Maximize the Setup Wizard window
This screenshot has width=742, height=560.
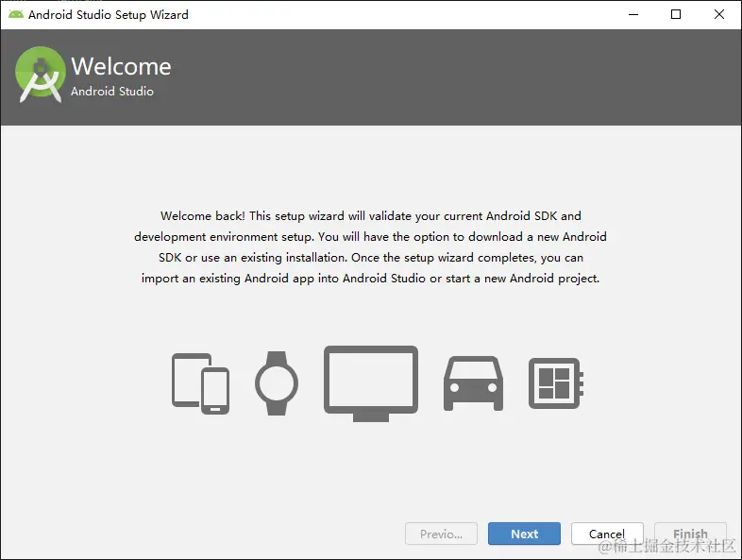pyautogui.click(x=676, y=14)
